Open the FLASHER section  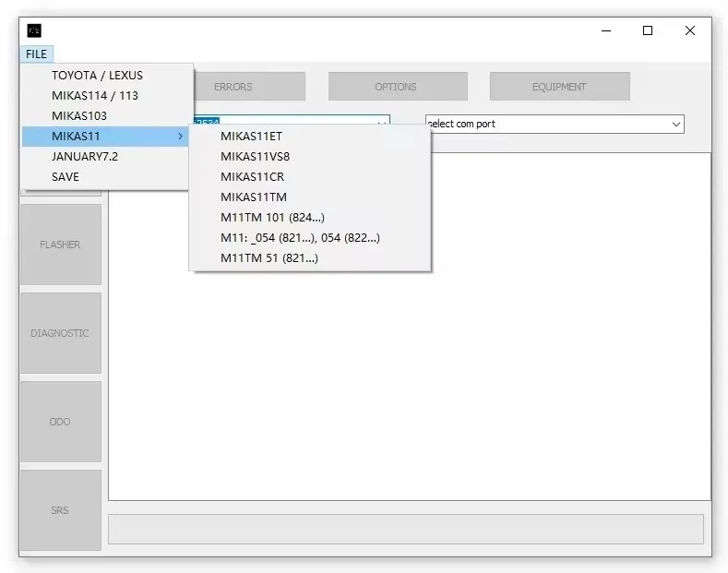click(x=61, y=245)
